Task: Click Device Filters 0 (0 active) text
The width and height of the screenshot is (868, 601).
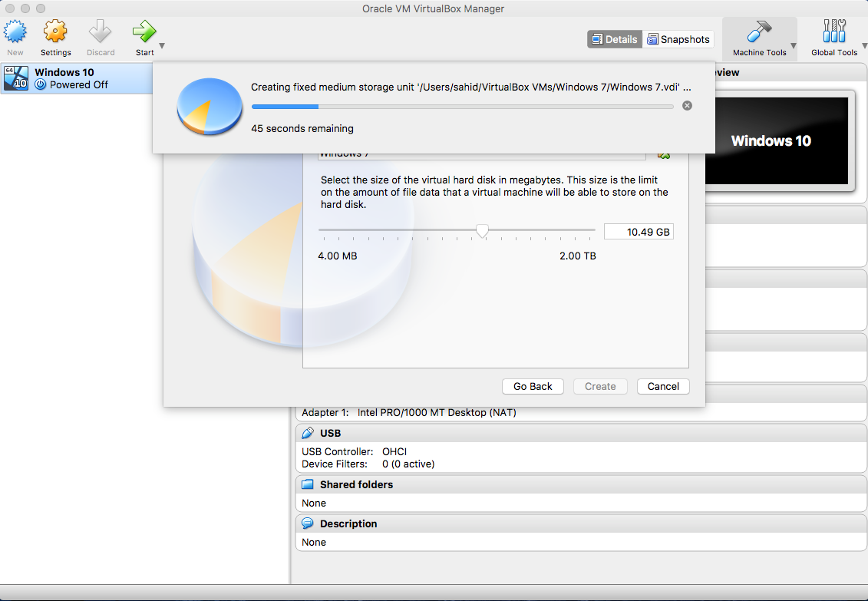Action: [368, 464]
